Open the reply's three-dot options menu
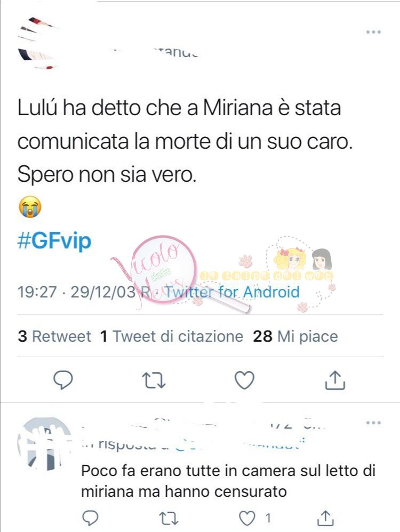 373,423
